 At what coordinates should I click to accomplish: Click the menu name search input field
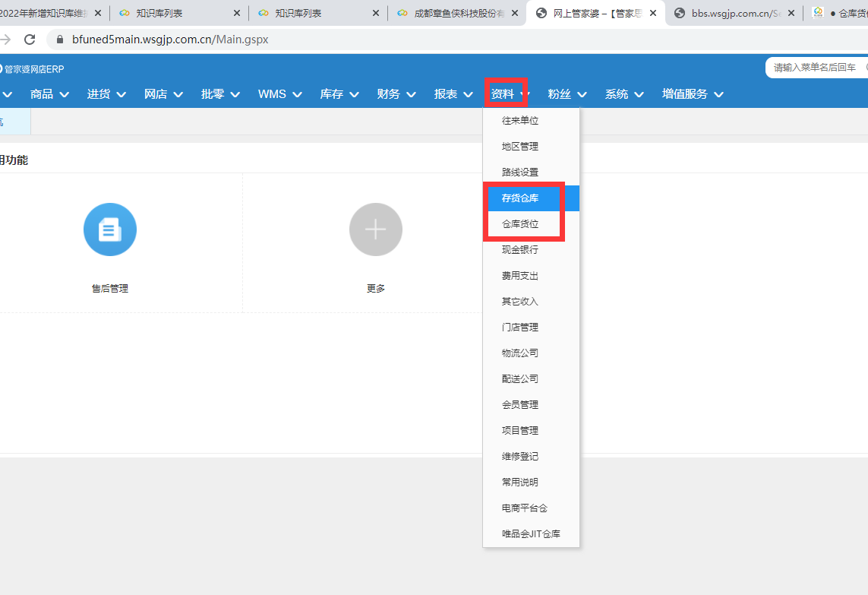click(816, 68)
